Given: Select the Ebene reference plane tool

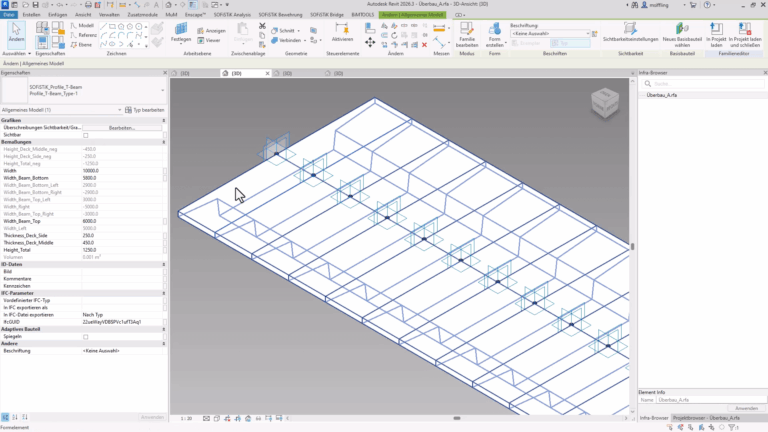Looking at the screenshot, I should click(81, 45).
